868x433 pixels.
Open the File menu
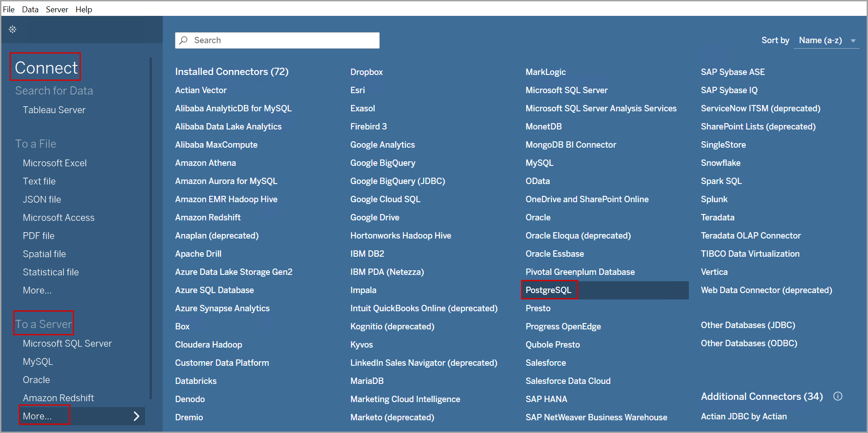pos(9,9)
